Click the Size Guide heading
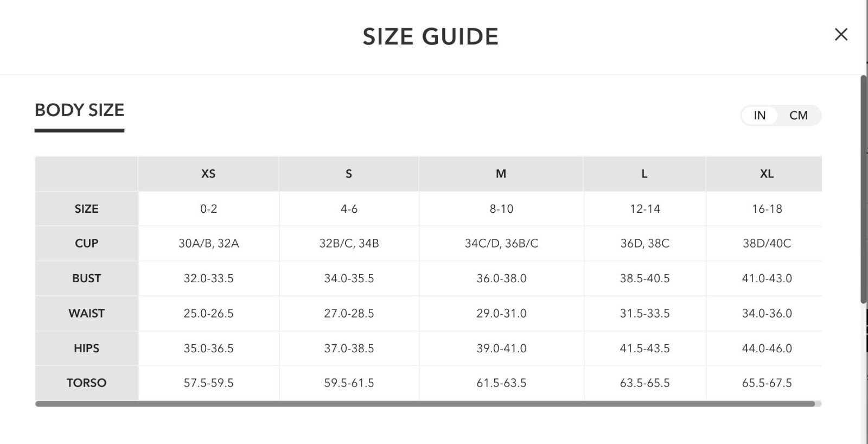 (x=430, y=37)
